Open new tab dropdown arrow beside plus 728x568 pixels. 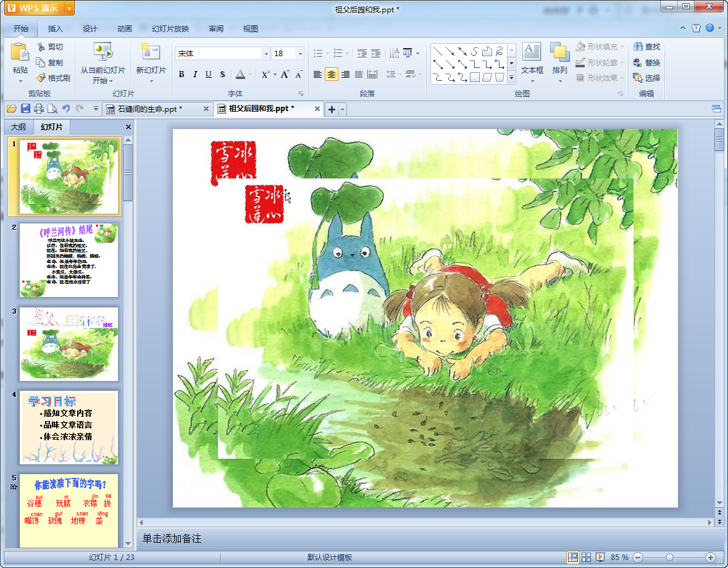pos(343,109)
